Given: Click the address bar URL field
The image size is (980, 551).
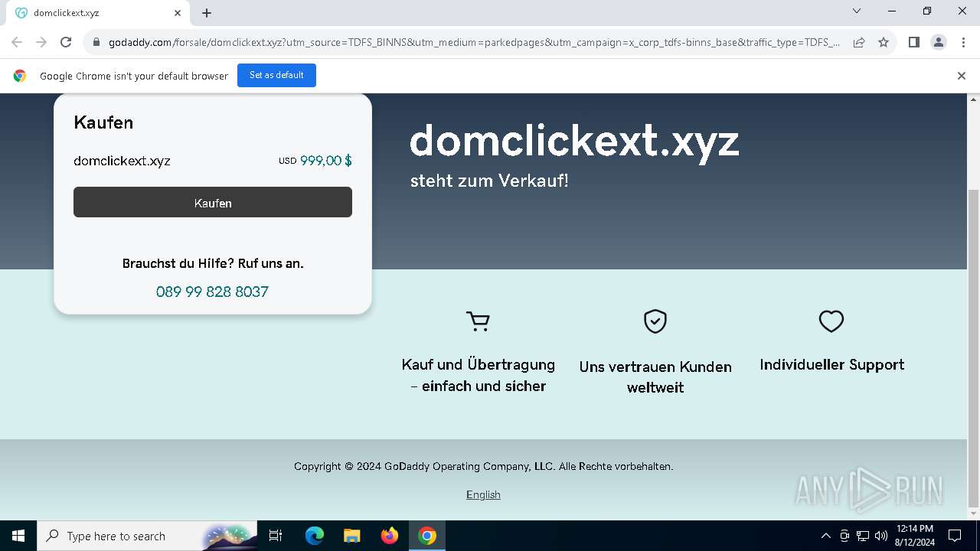Looking at the screenshot, I should click(474, 42).
